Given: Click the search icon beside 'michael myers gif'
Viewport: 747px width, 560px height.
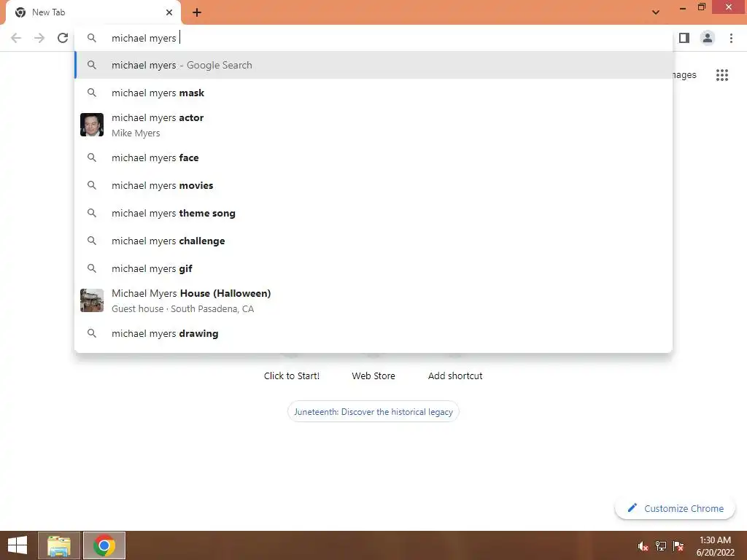Looking at the screenshot, I should point(92,268).
